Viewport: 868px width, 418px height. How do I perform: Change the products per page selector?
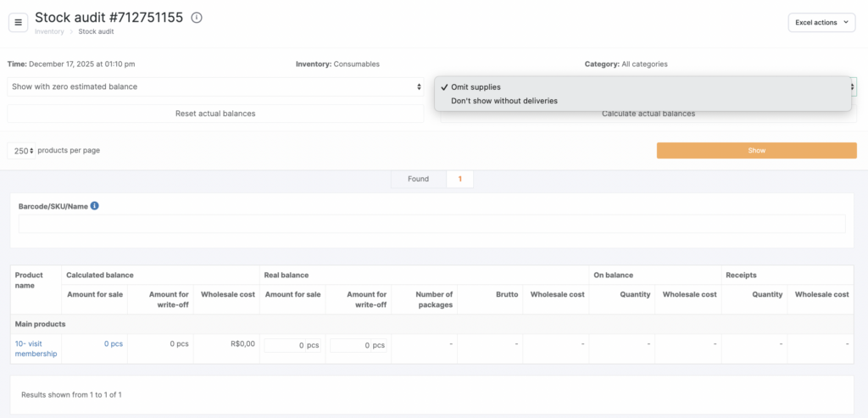pyautogui.click(x=22, y=150)
